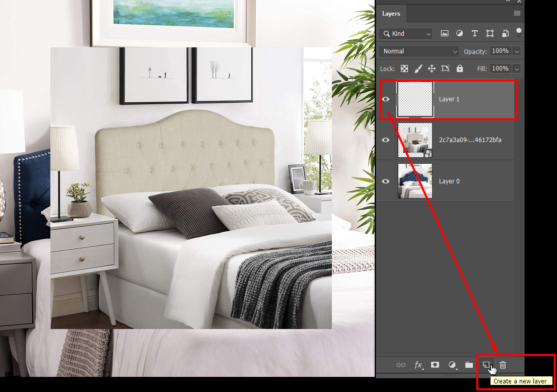Select the Layer 0 name
This screenshot has height=392, width=557.
pos(449,181)
